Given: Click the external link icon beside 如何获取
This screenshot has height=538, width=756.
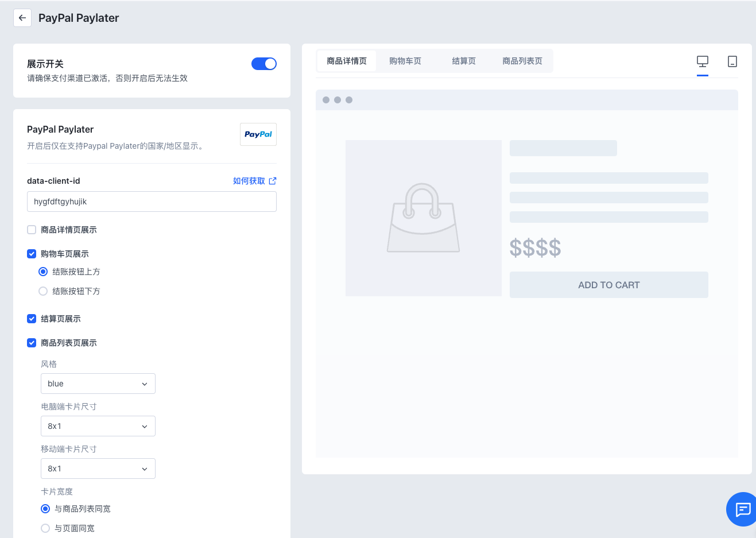Looking at the screenshot, I should (x=273, y=181).
